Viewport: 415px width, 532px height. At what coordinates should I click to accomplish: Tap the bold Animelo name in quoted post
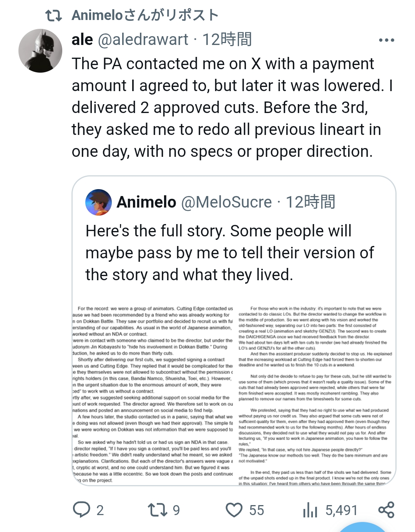click(146, 202)
